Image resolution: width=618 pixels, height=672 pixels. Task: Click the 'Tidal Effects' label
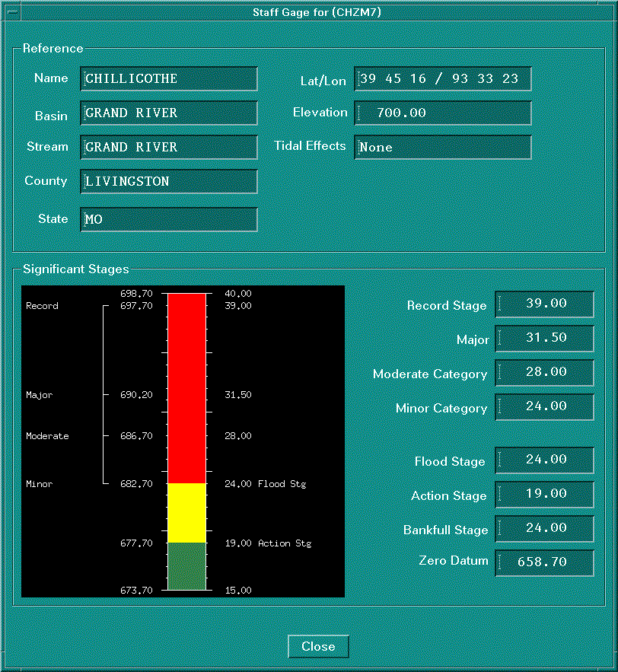coord(310,145)
